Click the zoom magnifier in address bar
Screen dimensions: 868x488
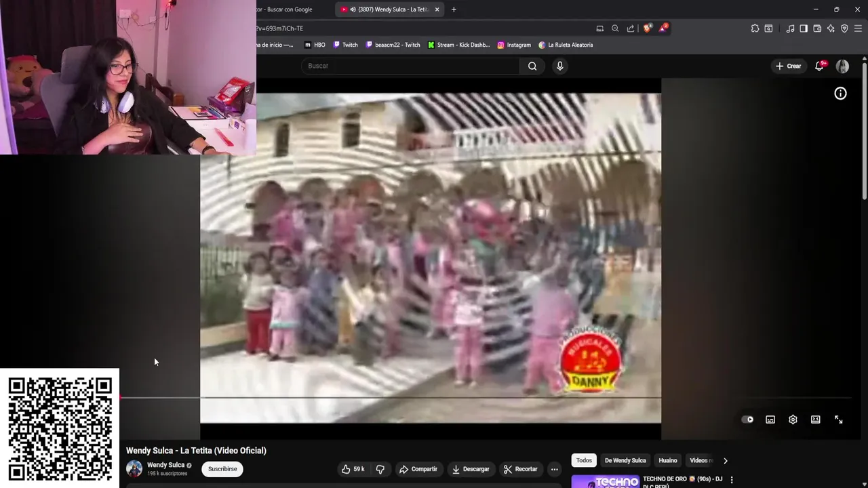615,28
